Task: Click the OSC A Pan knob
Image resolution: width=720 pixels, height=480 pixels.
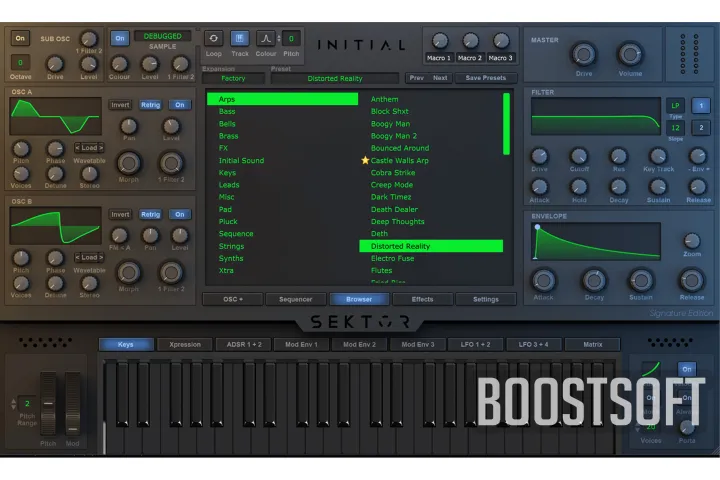Action: point(129,125)
